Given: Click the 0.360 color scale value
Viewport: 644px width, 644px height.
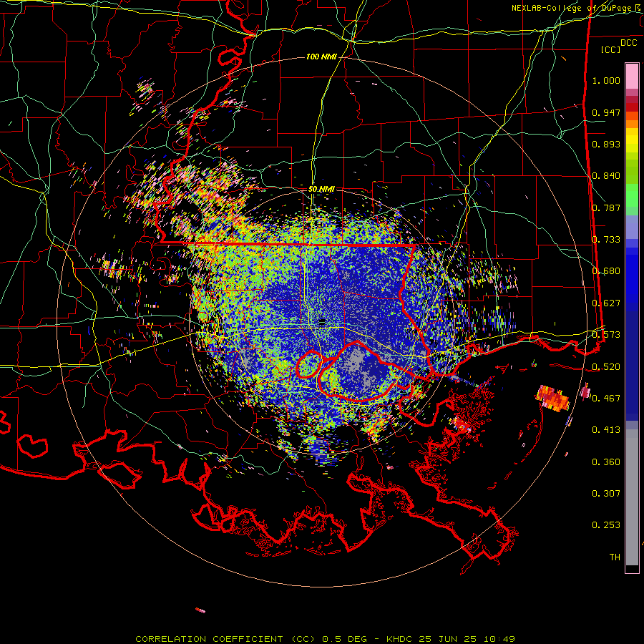Looking at the screenshot, I should coord(606,462).
